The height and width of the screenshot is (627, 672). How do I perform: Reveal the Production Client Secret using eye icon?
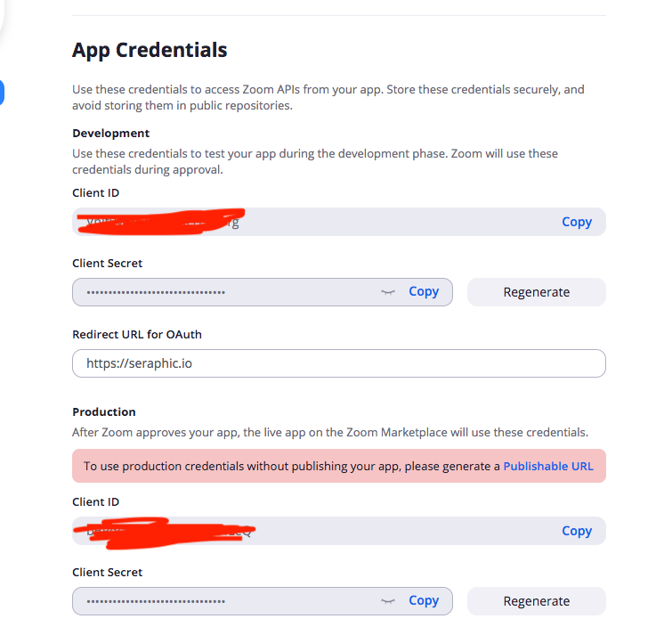click(387, 601)
